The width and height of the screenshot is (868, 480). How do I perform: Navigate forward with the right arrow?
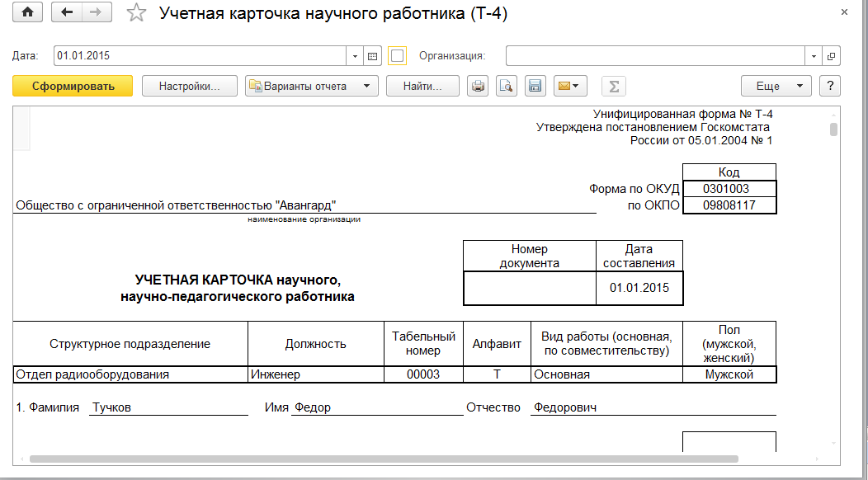tap(97, 12)
